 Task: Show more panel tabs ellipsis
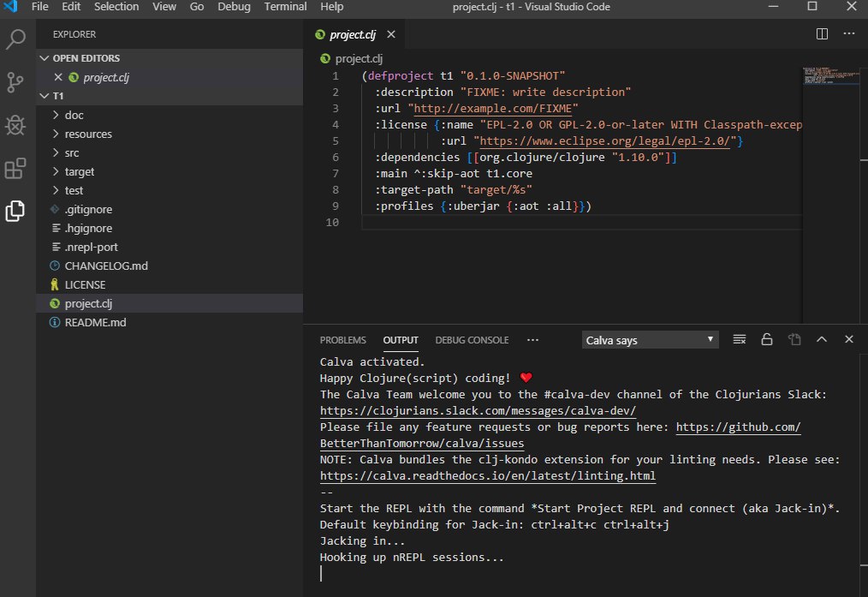click(532, 340)
